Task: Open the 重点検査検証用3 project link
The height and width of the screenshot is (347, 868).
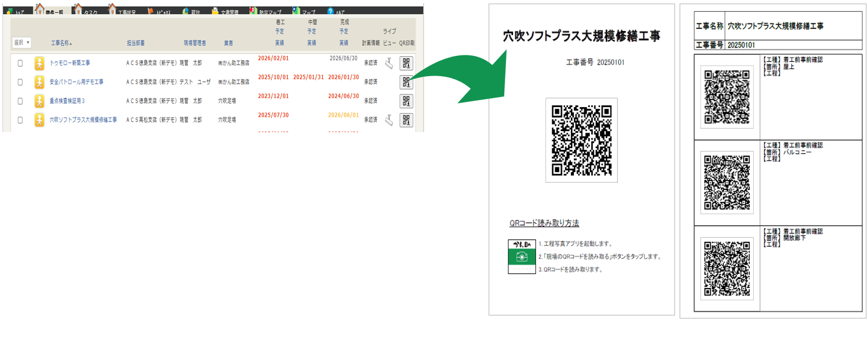Action: (67, 101)
